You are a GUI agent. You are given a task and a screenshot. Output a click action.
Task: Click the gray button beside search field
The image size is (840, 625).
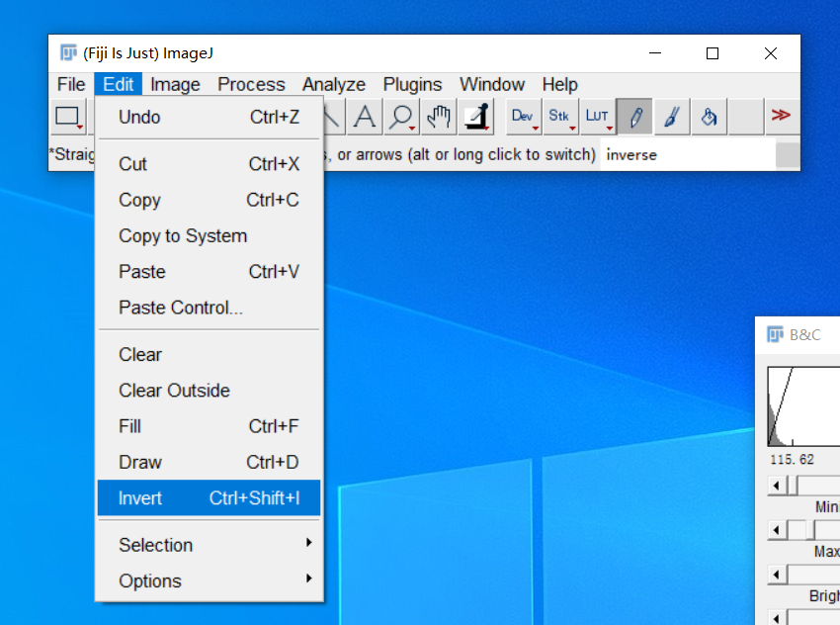point(788,155)
